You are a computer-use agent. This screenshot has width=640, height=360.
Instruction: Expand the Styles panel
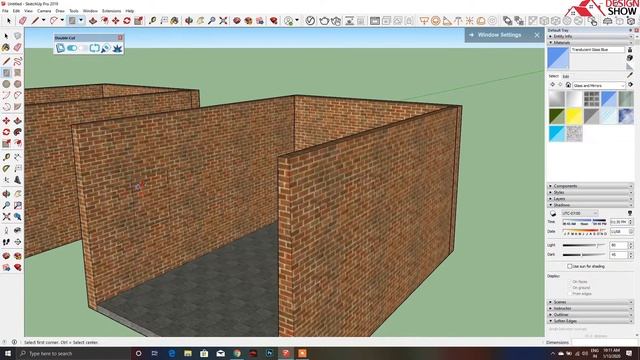[x=590, y=192]
